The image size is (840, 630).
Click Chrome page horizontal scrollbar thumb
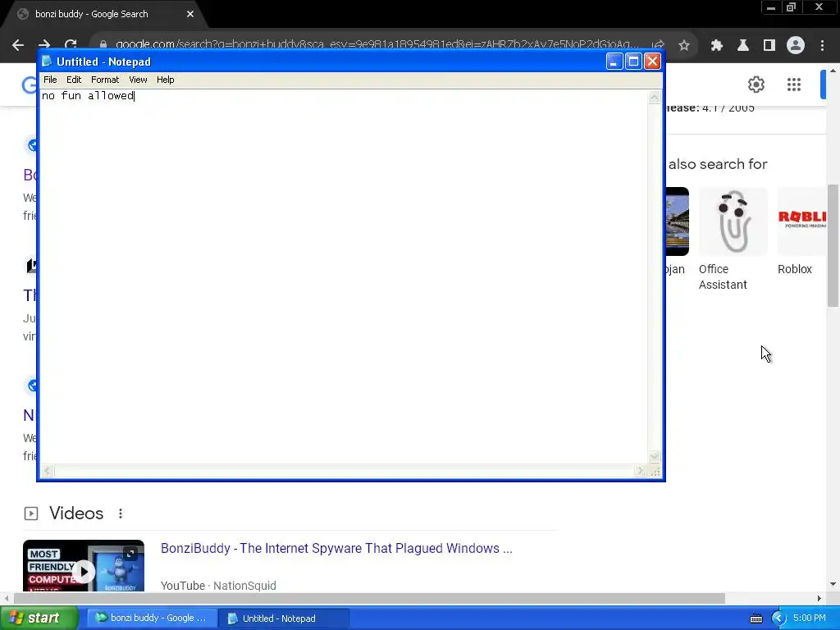tap(370, 598)
